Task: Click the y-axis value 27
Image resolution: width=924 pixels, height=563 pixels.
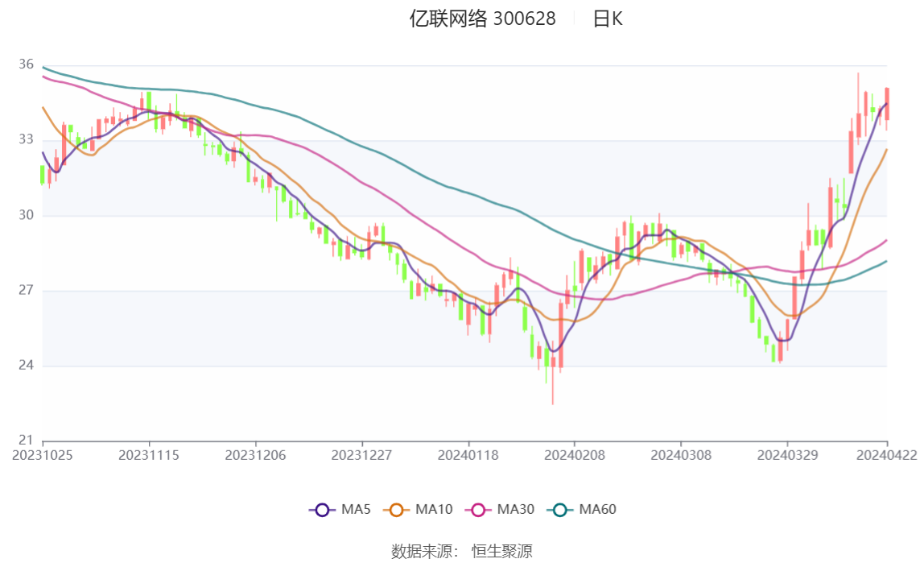Action: point(26,290)
